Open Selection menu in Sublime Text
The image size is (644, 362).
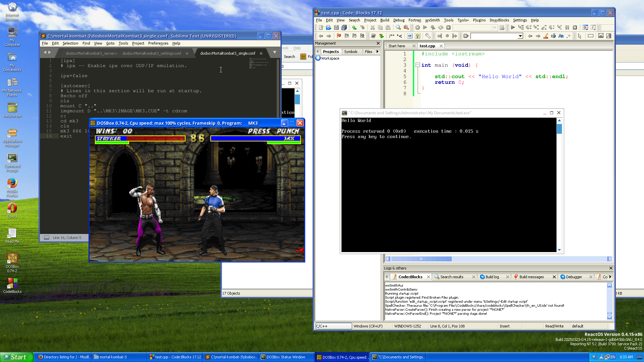click(70, 43)
